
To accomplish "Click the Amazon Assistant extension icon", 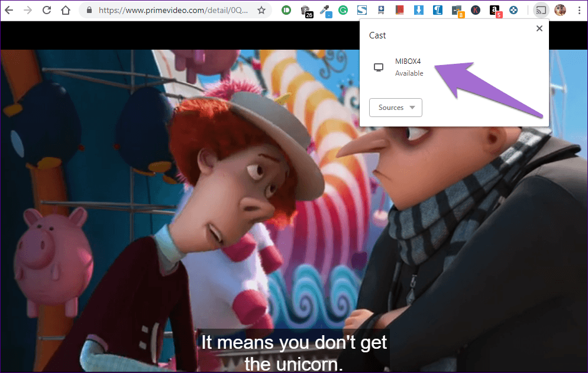I will pyautogui.click(x=495, y=10).
